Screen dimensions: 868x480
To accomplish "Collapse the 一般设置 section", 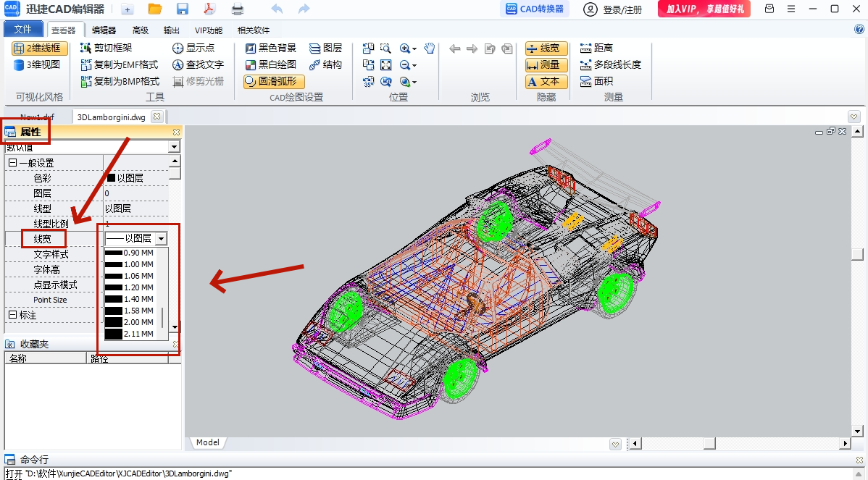I will [x=13, y=163].
